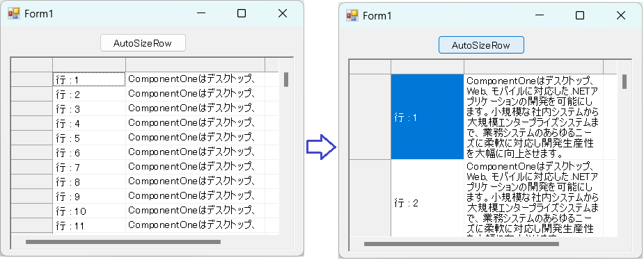Viewport: 644px width, 260px height.
Task: Minimize the left Form1 window
Action: [201, 13]
